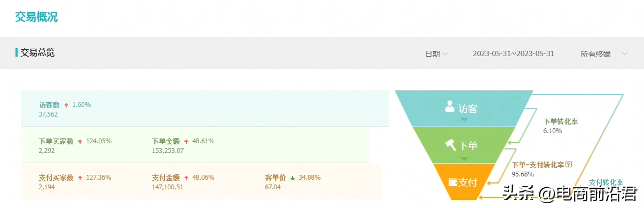Open the 交易概况 page title tab
644x208 pixels.
pyautogui.click(x=36, y=17)
